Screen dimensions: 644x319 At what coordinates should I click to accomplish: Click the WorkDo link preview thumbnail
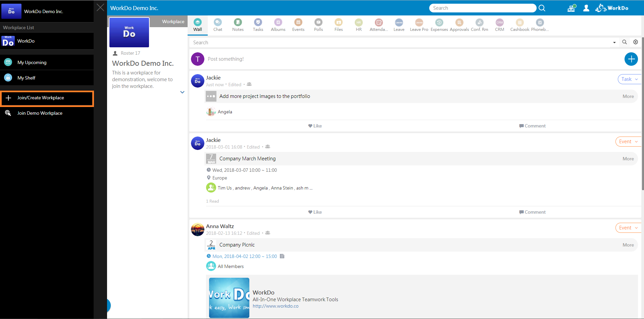point(229,298)
